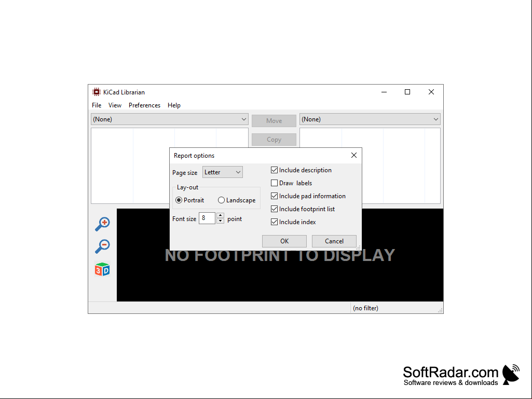Click OK in Report options

284,241
